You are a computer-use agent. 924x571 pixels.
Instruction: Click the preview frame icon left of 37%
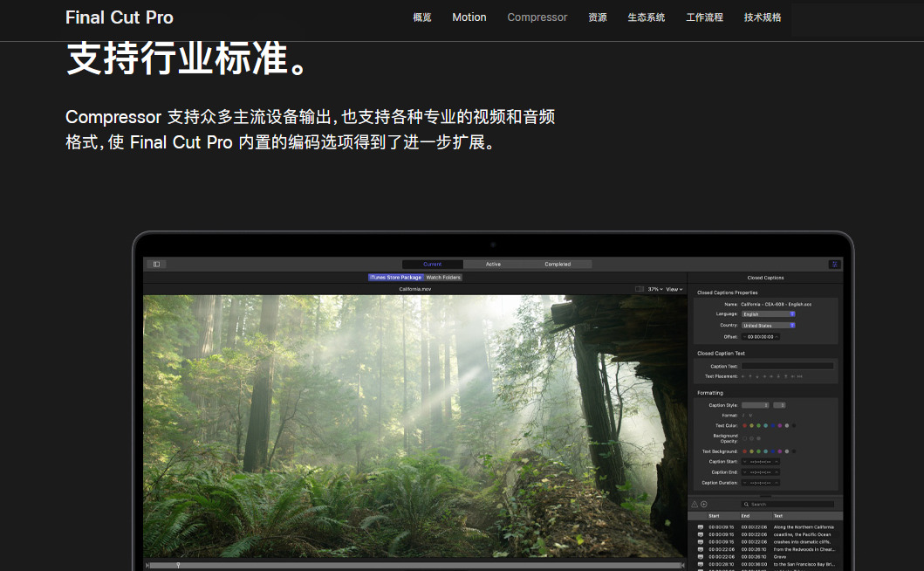640,289
